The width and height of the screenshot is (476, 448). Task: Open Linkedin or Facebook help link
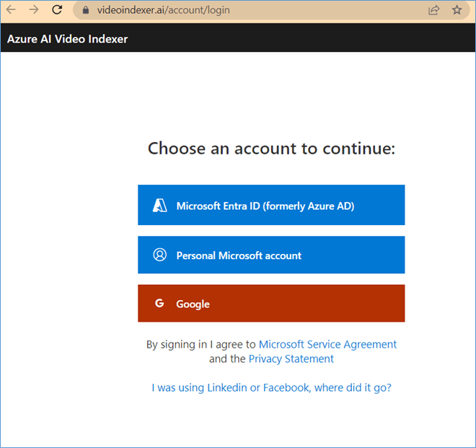pos(271,388)
